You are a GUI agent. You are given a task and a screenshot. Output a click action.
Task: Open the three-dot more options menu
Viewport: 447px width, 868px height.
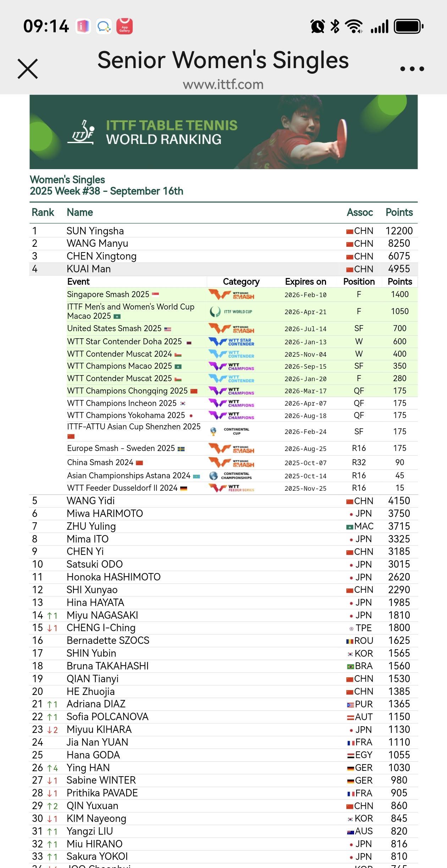[412, 69]
